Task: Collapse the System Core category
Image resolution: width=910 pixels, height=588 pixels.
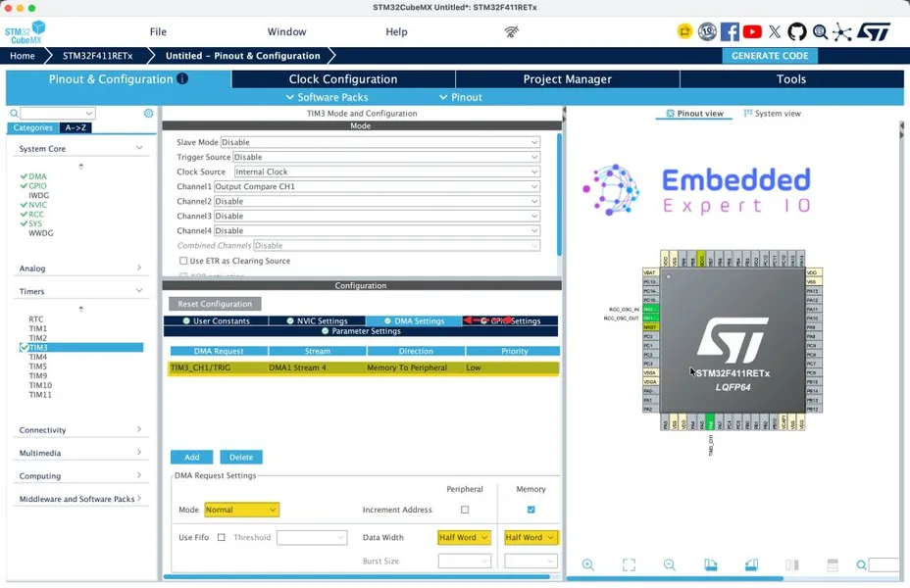Action: (x=139, y=148)
